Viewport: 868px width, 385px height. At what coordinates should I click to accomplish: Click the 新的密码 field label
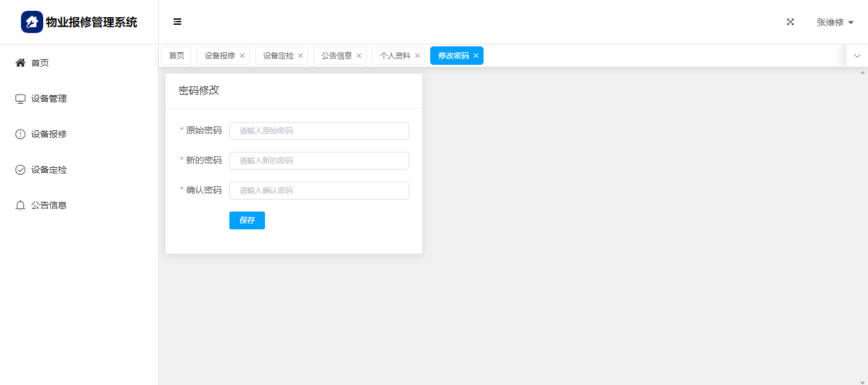coord(204,160)
